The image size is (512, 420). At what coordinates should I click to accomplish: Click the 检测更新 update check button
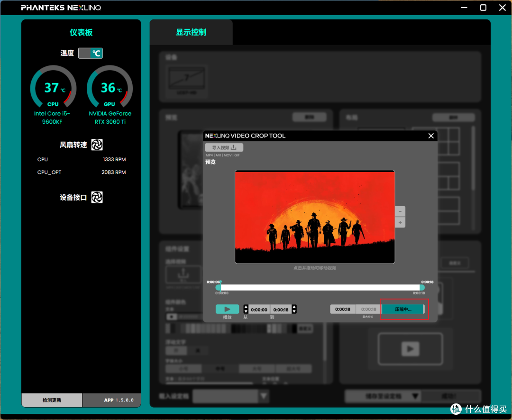pos(52,400)
